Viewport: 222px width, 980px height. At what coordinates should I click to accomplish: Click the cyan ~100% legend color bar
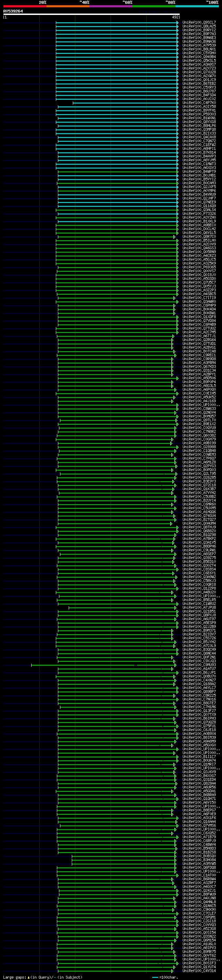pyautogui.click(x=197, y=6)
